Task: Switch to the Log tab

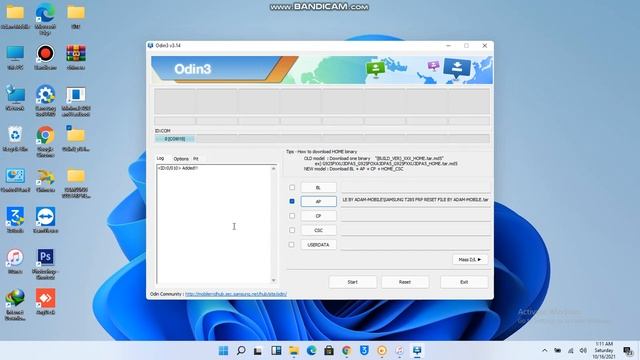Action: [x=160, y=158]
